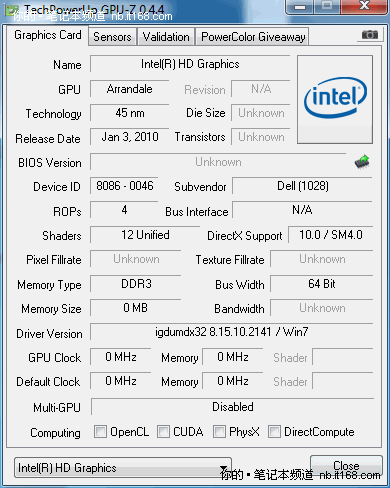Image resolution: width=390 pixels, height=488 pixels.
Task: Click the Name field Intel(R) HD Graphics
Action: tap(190, 64)
